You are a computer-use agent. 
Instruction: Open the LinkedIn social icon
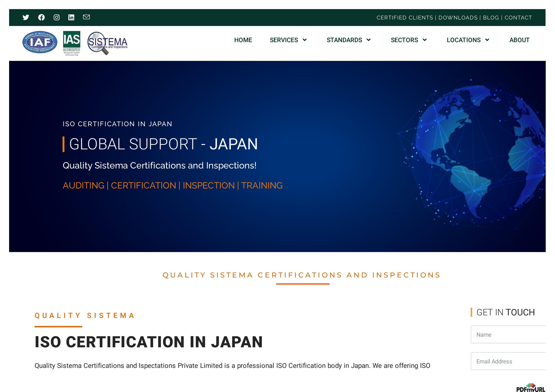(71, 17)
